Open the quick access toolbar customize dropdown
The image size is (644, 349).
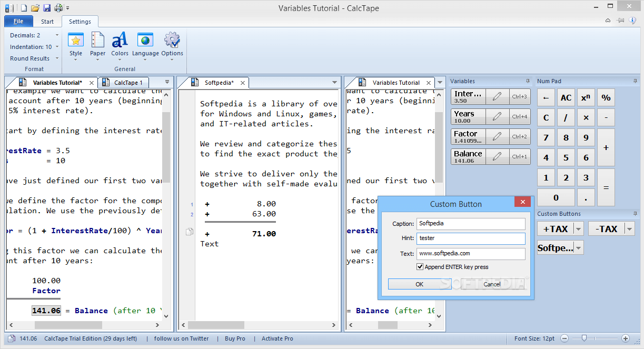coord(68,8)
